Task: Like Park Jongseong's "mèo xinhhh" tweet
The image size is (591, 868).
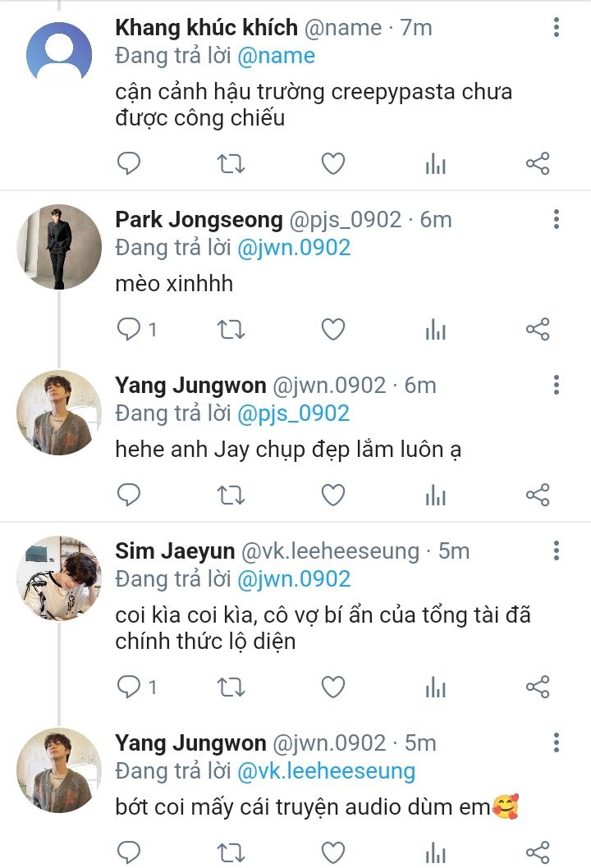Action: pos(332,330)
